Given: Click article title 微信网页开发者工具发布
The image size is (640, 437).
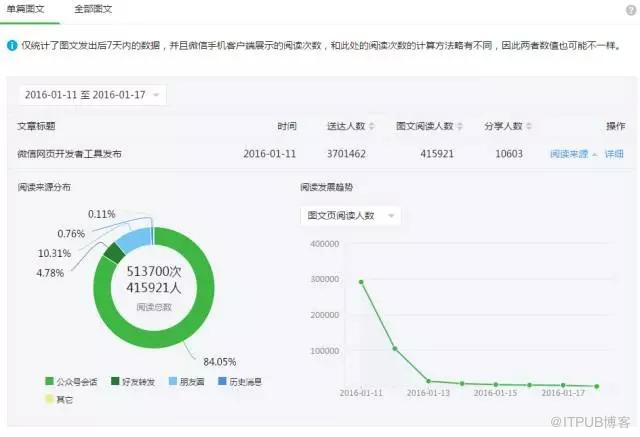Looking at the screenshot, I should [69, 154].
